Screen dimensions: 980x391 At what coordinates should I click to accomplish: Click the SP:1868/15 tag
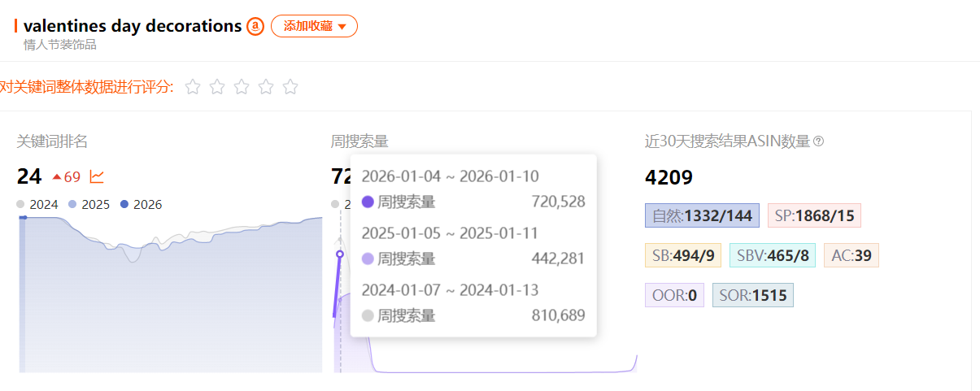pos(813,215)
